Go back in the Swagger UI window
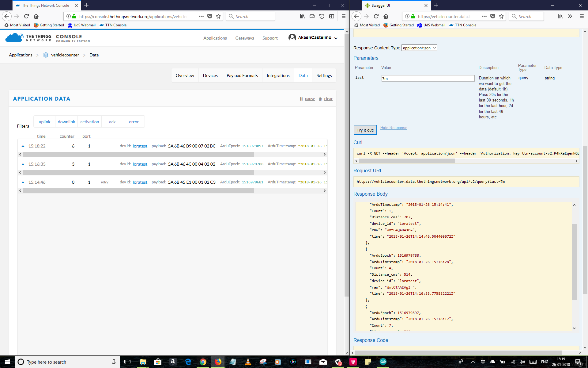The height and width of the screenshot is (368, 588). 356,16
